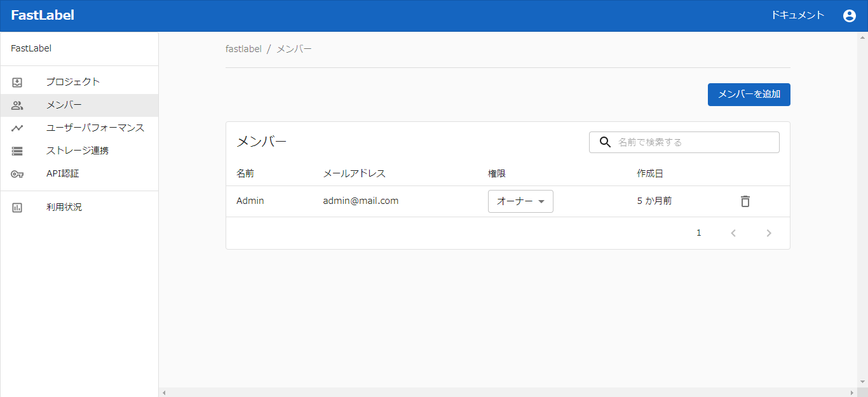Image resolution: width=868 pixels, height=397 pixels.
Task: Click the 権限 column header
Action: click(x=497, y=174)
